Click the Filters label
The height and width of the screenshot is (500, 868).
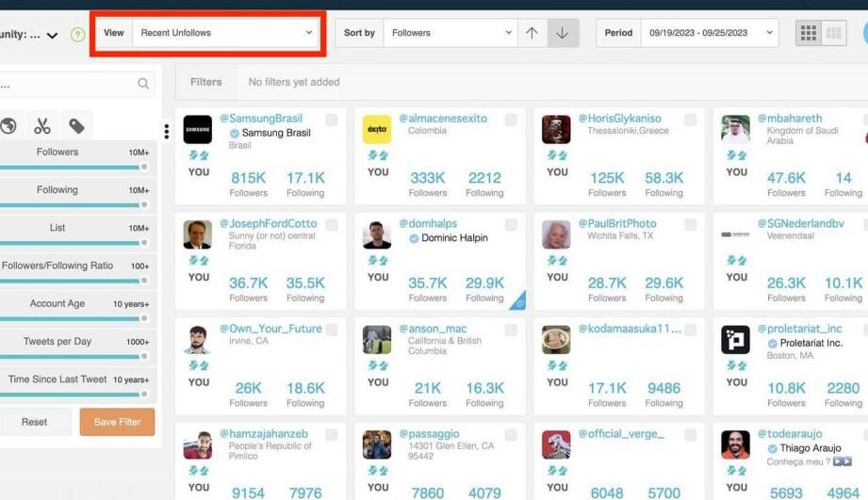coord(206,82)
